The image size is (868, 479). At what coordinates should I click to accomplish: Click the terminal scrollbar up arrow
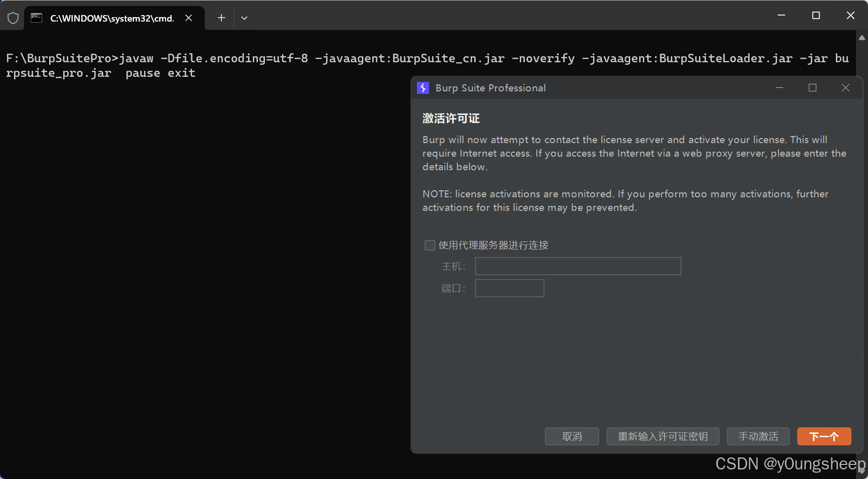click(862, 38)
